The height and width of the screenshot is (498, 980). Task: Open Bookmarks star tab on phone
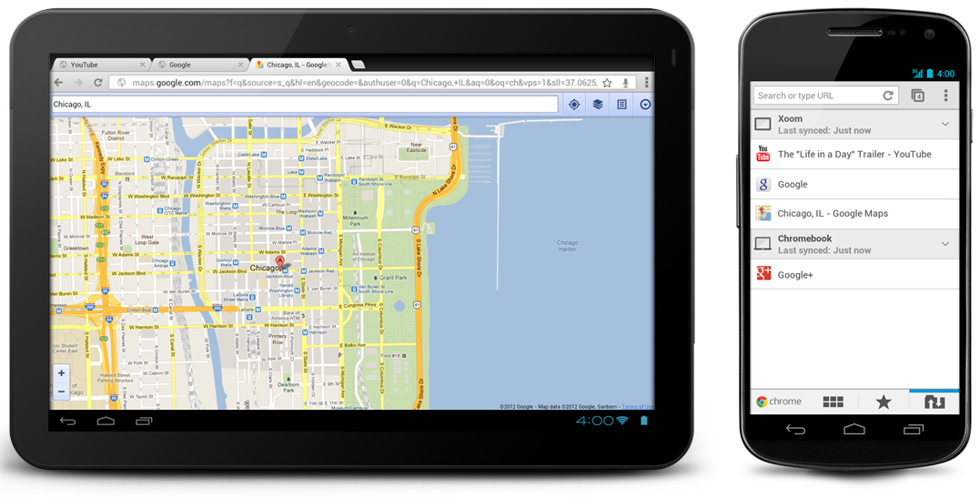coord(884,401)
